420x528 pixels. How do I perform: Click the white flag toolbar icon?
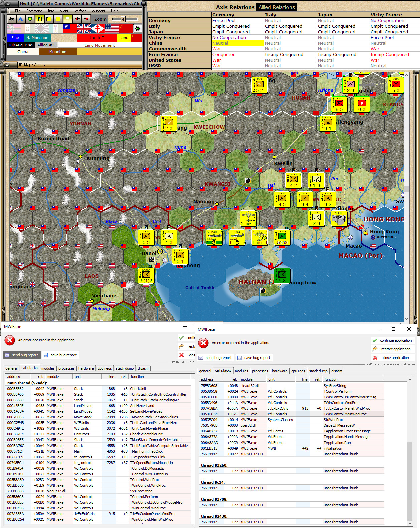[67, 19]
